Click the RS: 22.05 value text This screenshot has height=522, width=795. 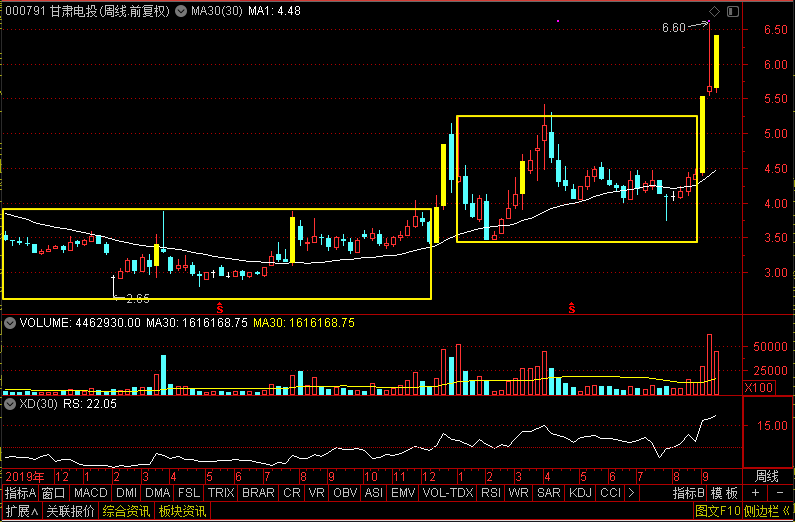click(90, 404)
